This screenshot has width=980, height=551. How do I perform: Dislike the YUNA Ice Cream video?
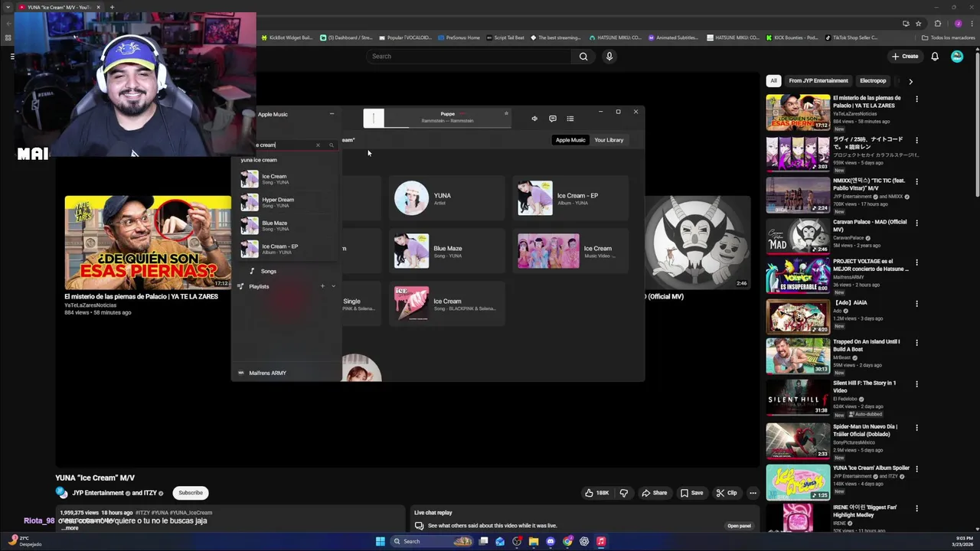coord(623,493)
